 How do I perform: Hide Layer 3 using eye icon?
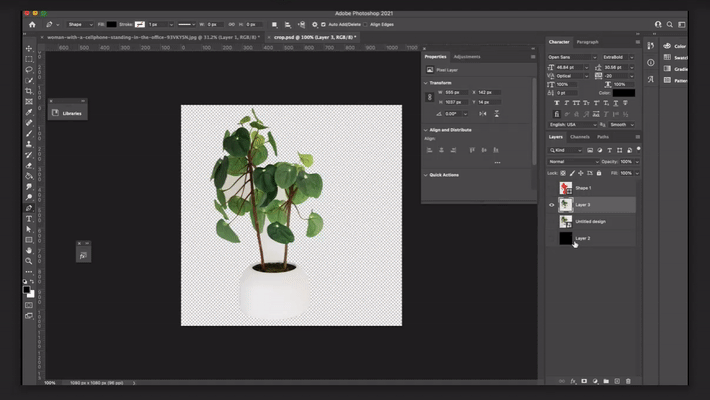pos(552,205)
